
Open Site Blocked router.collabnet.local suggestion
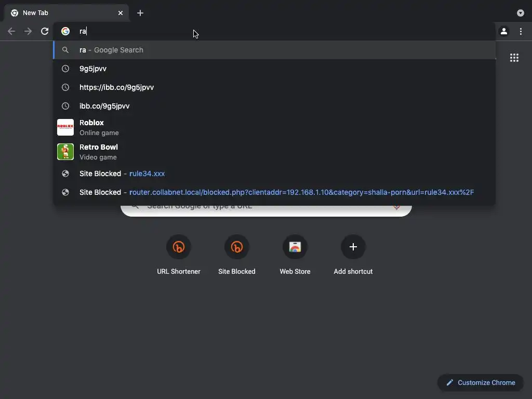(x=274, y=192)
